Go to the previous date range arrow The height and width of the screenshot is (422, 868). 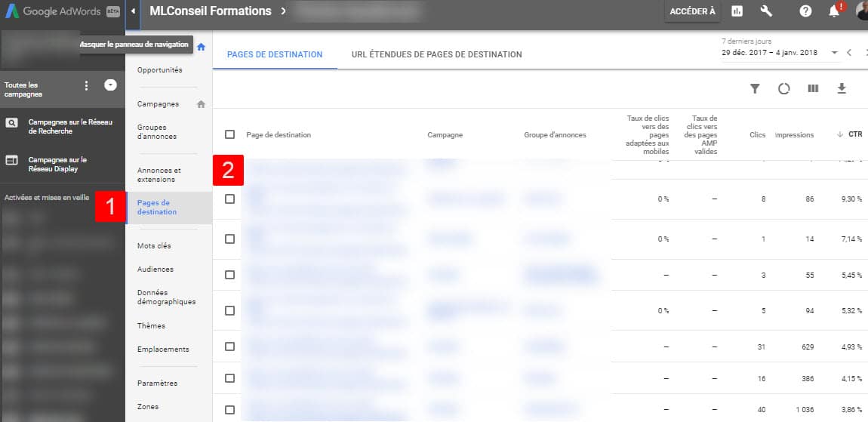849,53
